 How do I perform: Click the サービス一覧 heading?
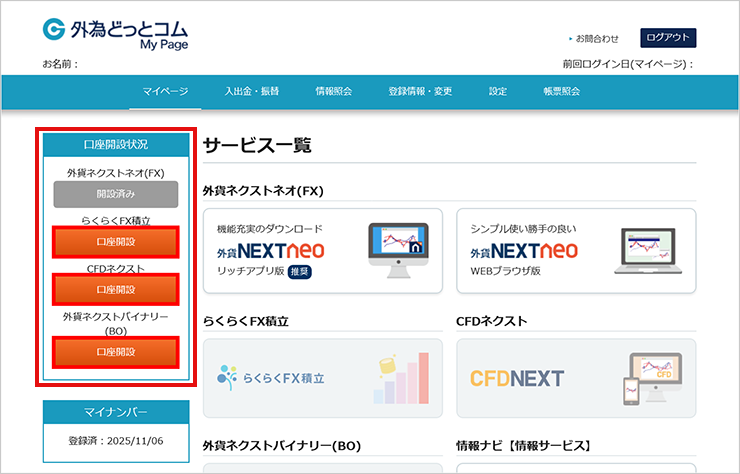pos(257,145)
